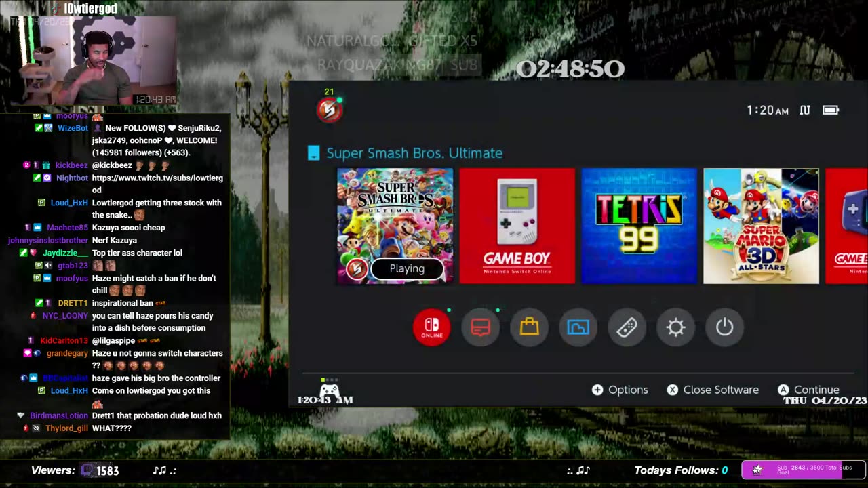Screen dimensions: 868x488
Task: Click the Jaydizzle__ username in chat
Action: (x=66, y=253)
